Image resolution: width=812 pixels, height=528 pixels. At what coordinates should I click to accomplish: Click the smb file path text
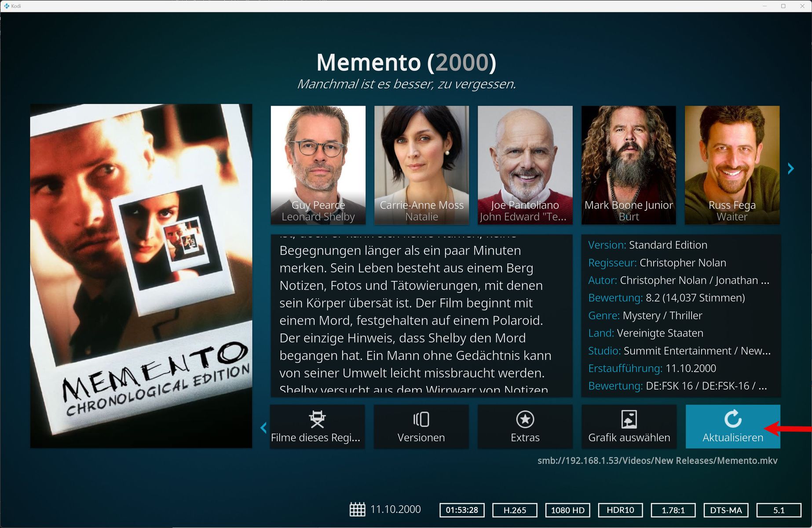[657, 461]
